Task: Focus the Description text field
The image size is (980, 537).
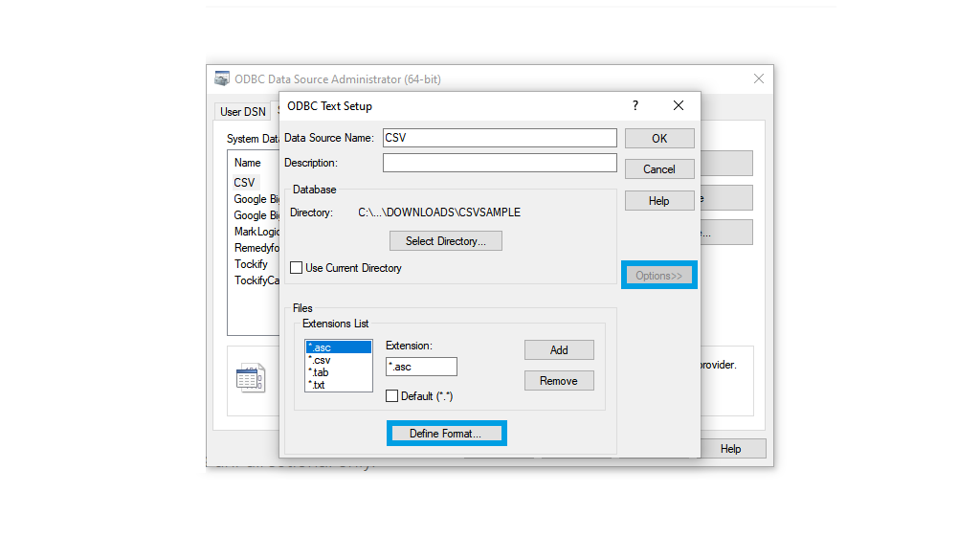Action: pos(500,163)
